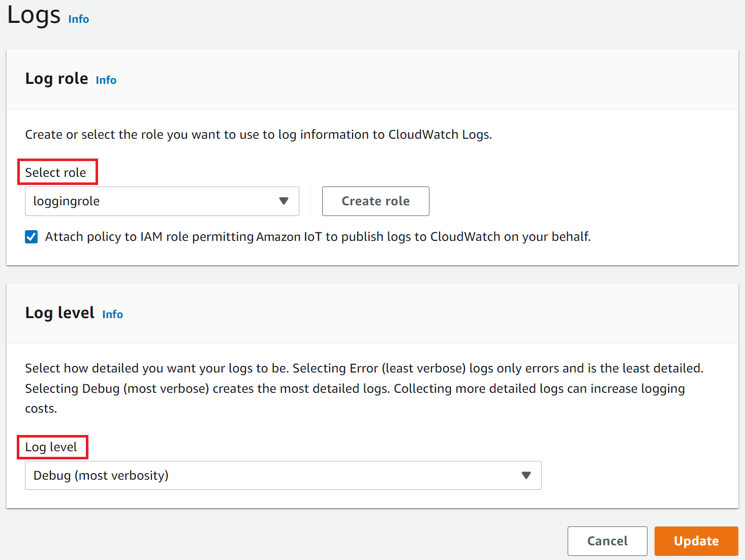Click the Log level section heading

click(60, 313)
